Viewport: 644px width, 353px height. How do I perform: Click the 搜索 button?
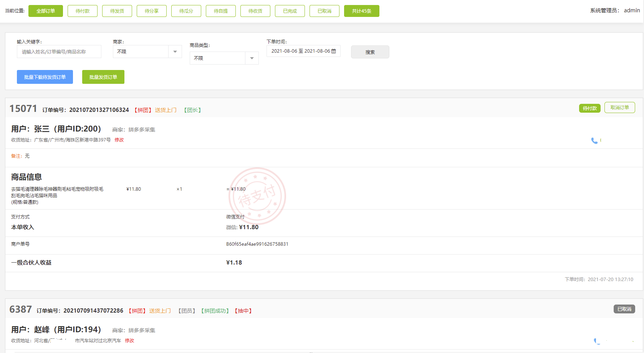(x=370, y=52)
